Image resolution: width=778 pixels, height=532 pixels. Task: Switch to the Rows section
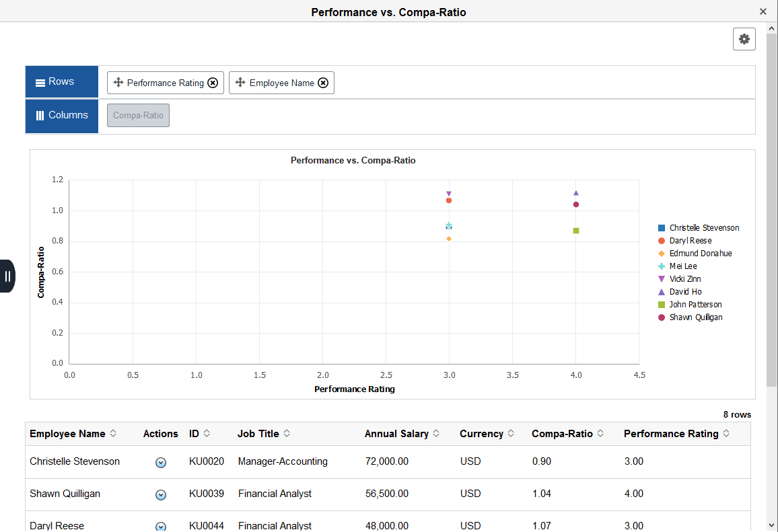(x=61, y=81)
